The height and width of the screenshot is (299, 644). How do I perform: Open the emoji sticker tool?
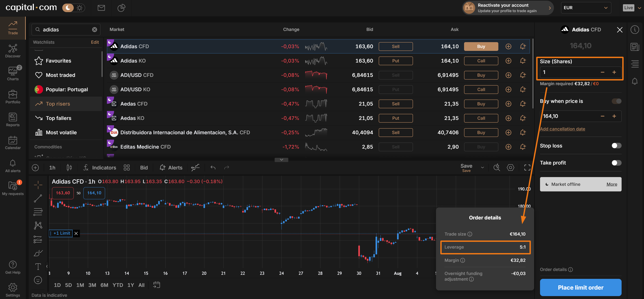pyautogui.click(x=38, y=280)
